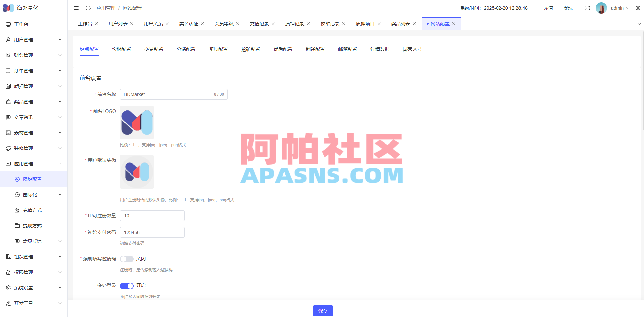Click the 前台LOGO image thumbnail
This screenshot has height=317, width=644.
[137, 122]
